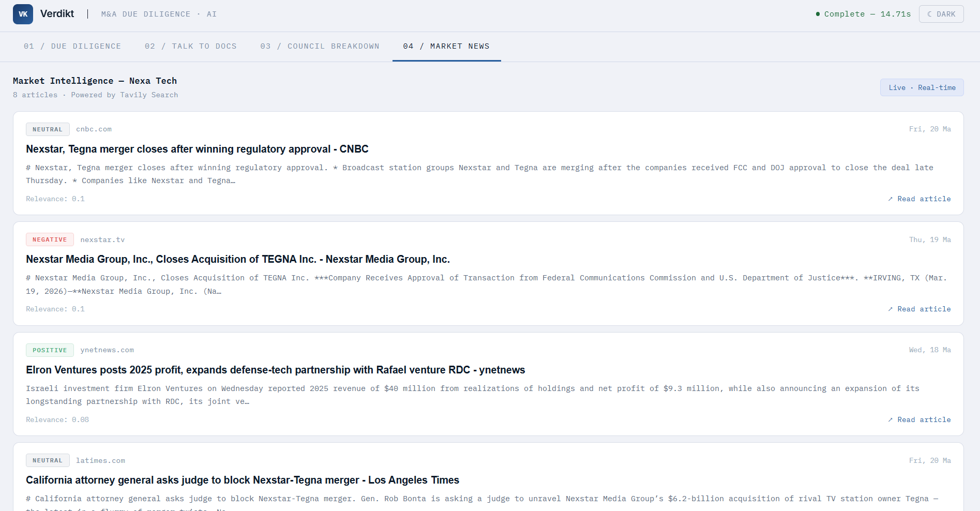Click the Thu, 19 Ma date on nexstar.tv article
This screenshot has height=511, width=980.
pyautogui.click(x=930, y=239)
